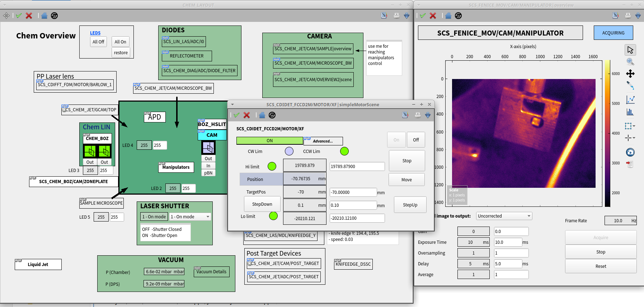
Task: Click the circular refresh icon in simpleMotorScene toolbar
Action: tap(272, 115)
